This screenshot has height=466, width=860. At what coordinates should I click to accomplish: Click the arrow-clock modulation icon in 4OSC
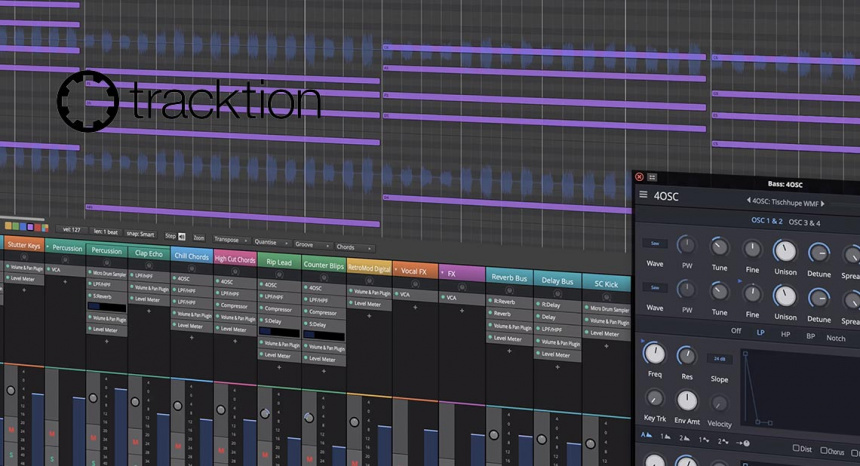pos(743,442)
